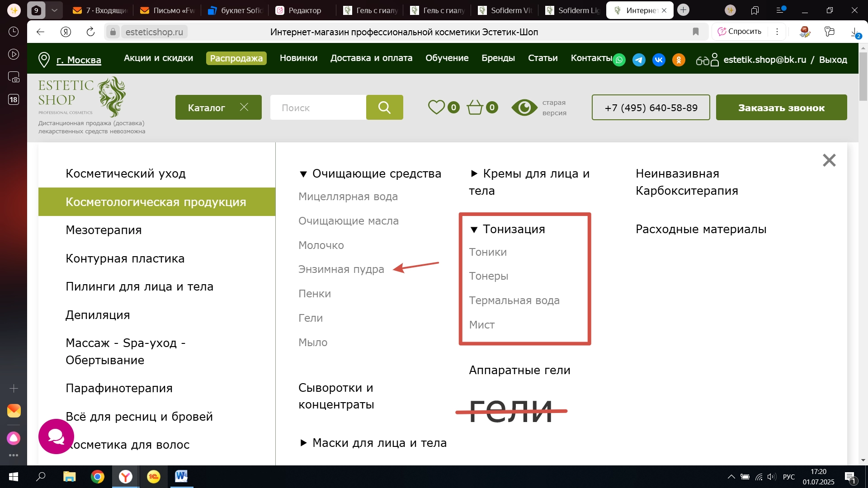Click the search magnifier button
The height and width of the screenshot is (488, 868).
(x=384, y=108)
